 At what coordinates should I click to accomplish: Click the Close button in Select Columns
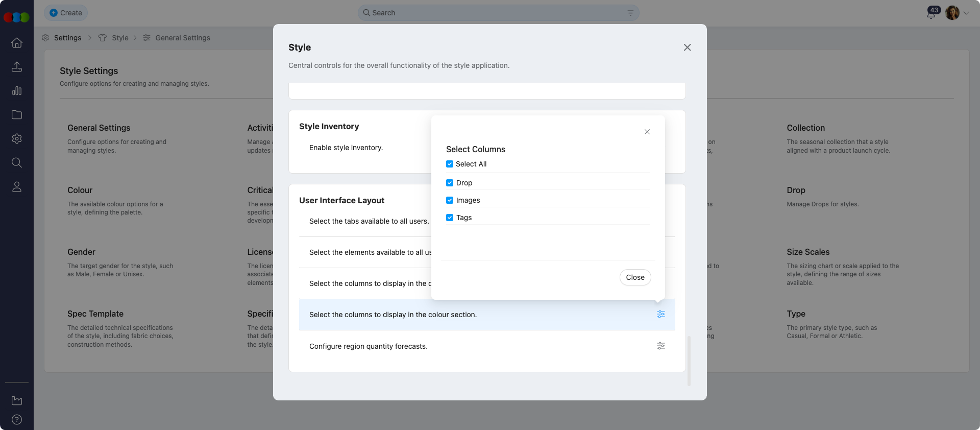tap(635, 277)
